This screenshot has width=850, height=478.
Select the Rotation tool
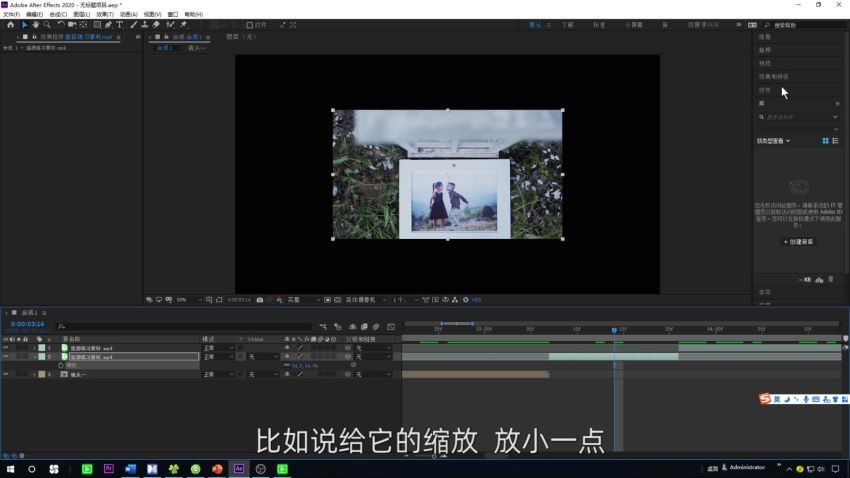click(x=61, y=25)
